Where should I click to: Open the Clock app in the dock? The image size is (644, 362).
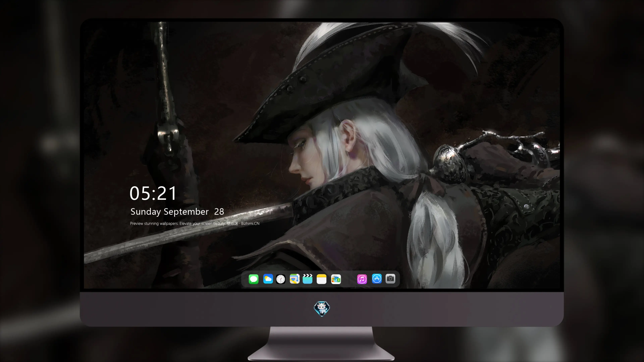pos(281,279)
